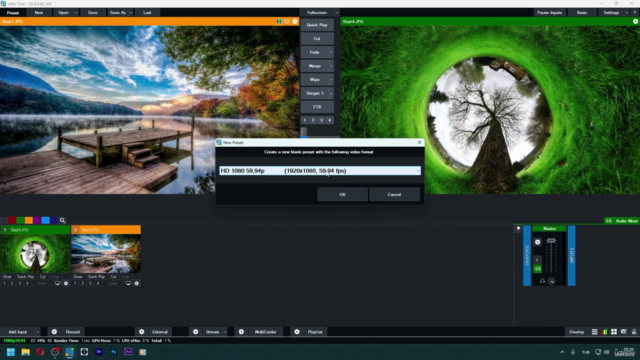Expand the video format combo box
The image size is (640, 360).
click(417, 171)
